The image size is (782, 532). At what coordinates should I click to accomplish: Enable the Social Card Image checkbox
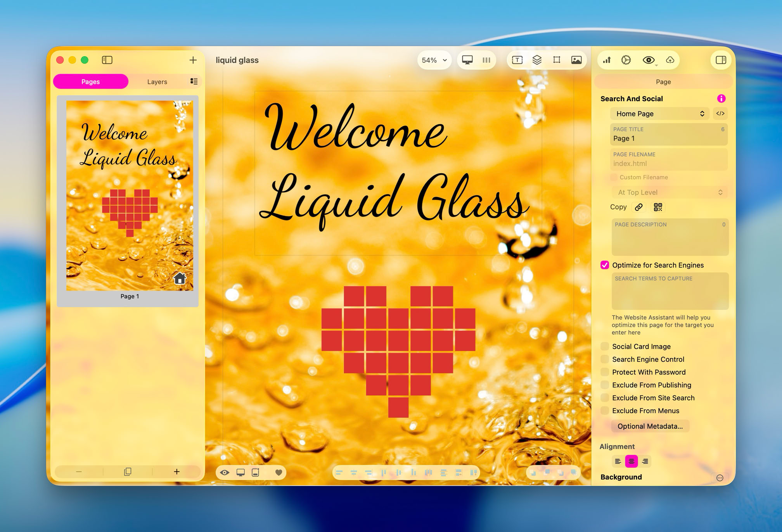pos(605,346)
